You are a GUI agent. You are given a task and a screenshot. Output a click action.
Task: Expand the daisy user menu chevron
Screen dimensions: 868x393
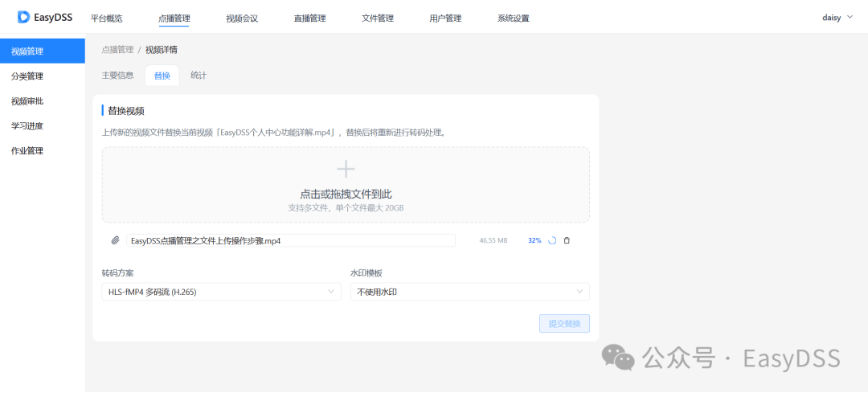click(850, 17)
